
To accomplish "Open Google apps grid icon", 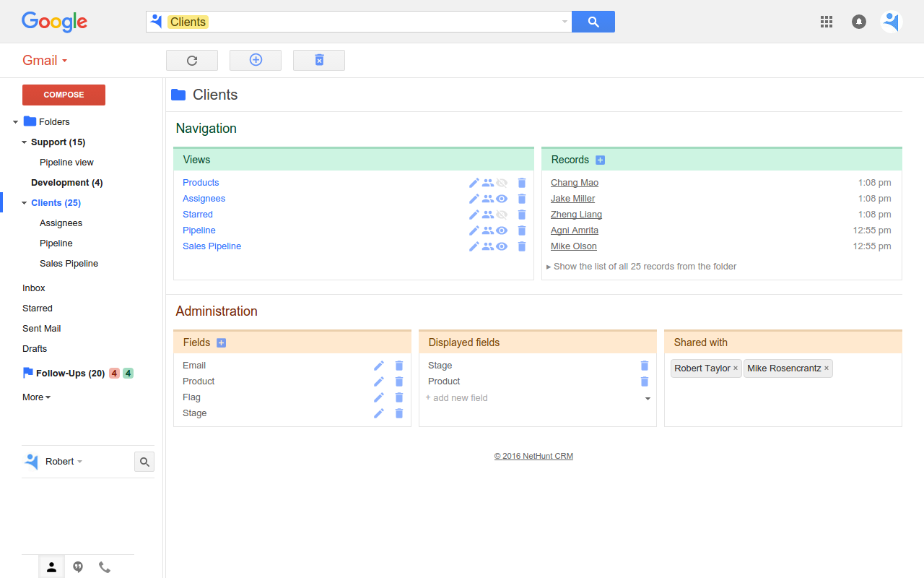I will (x=827, y=22).
